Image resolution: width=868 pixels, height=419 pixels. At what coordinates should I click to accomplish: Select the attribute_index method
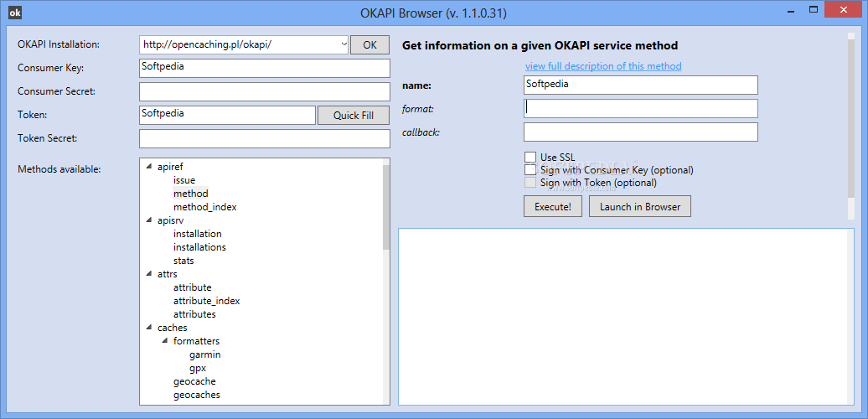pyautogui.click(x=206, y=301)
